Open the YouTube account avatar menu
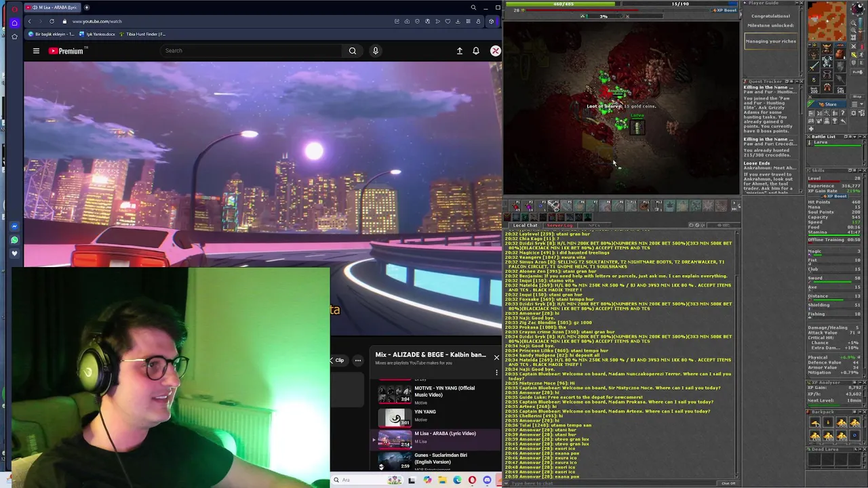The width and height of the screenshot is (868, 488). tap(496, 51)
